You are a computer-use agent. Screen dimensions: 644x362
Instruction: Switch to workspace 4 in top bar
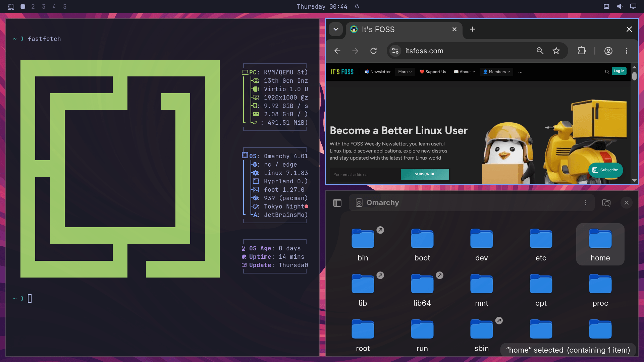(54, 6)
